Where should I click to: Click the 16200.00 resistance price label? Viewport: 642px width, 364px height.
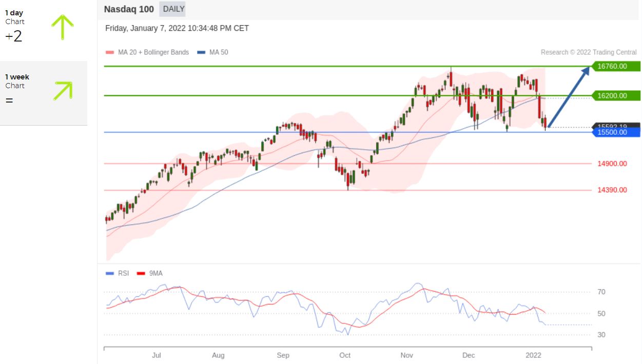(x=616, y=95)
